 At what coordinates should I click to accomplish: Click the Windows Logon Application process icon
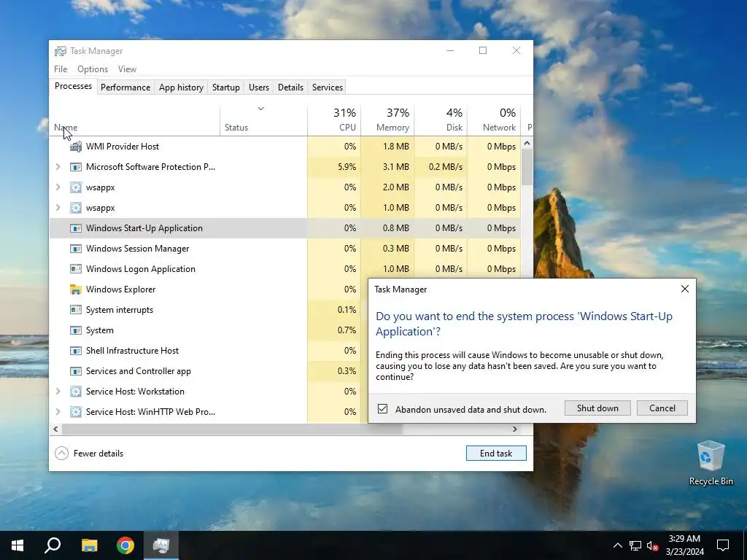pyautogui.click(x=76, y=269)
